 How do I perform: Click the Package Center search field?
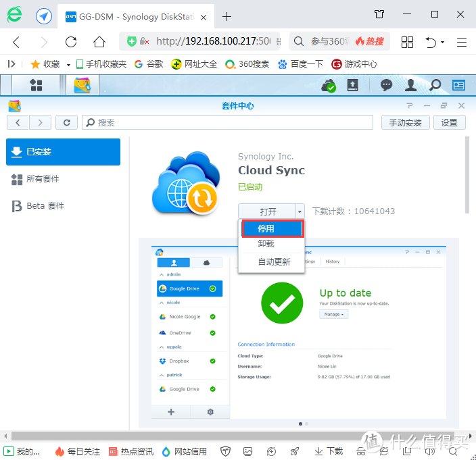click(x=227, y=122)
